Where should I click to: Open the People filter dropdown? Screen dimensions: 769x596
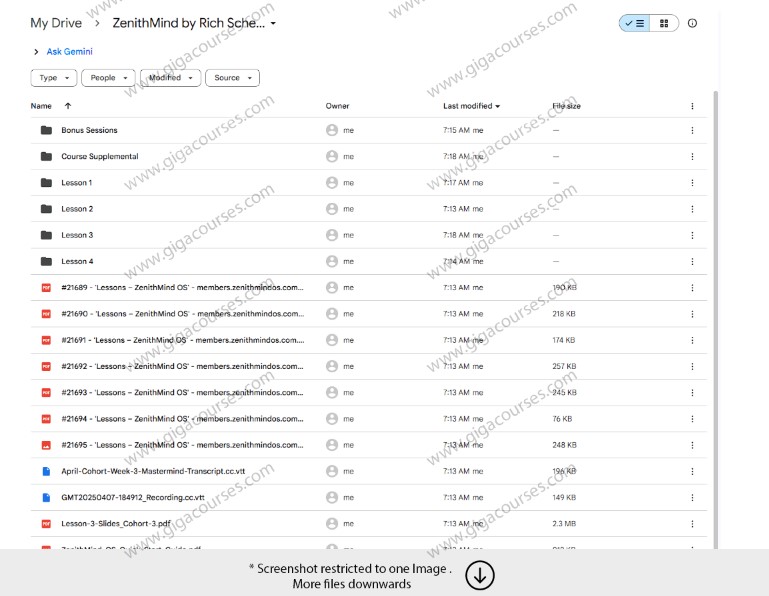(109, 78)
